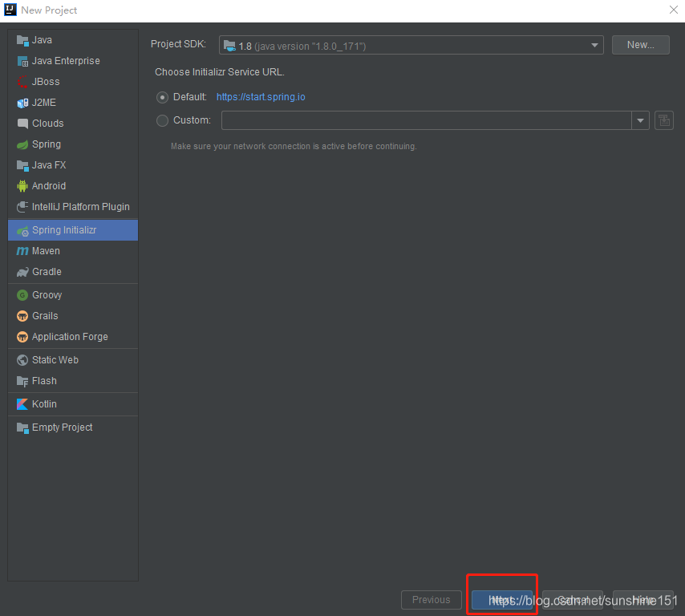This screenshot has height=616, width=685.
Task: Click the Empty Project folder icon
Action: (22, 428)
